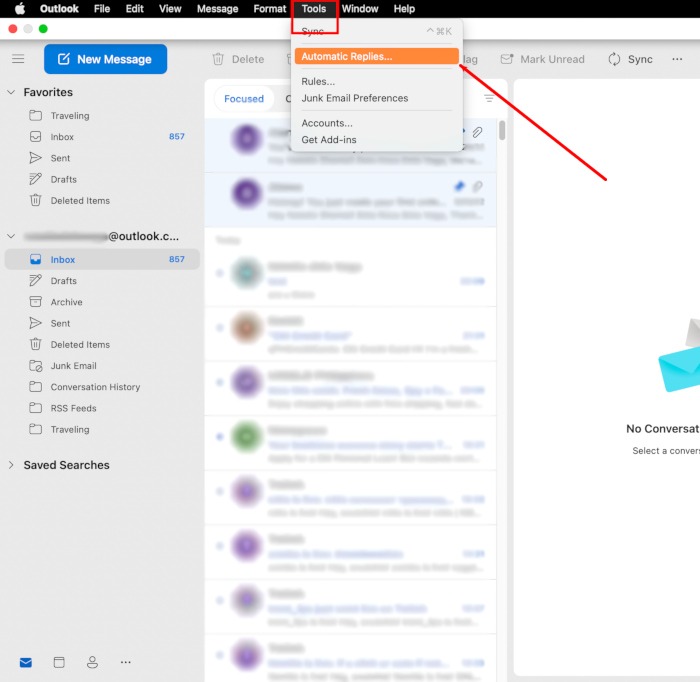Click the account Sent arrow icon

point(35,323)
